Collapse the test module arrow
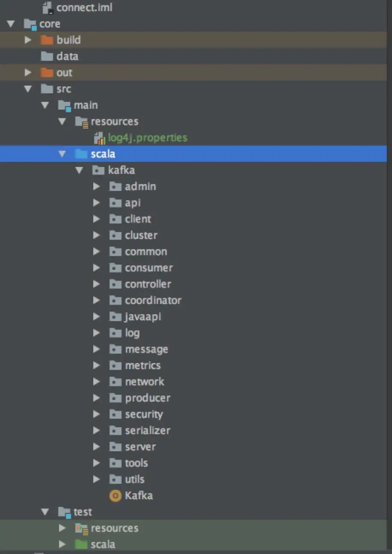This screenshot has height=554, width=392. pyautogui.click(x=45, y=512)
